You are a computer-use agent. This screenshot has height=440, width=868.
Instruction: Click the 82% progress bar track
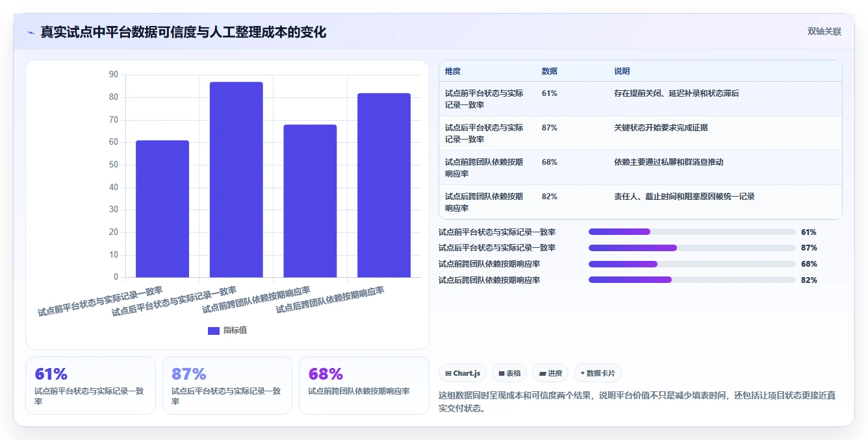pyautogui.click(x=692, y=280)
